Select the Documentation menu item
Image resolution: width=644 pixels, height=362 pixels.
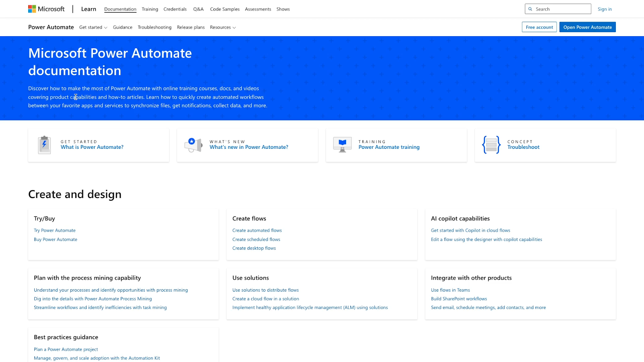120,9
